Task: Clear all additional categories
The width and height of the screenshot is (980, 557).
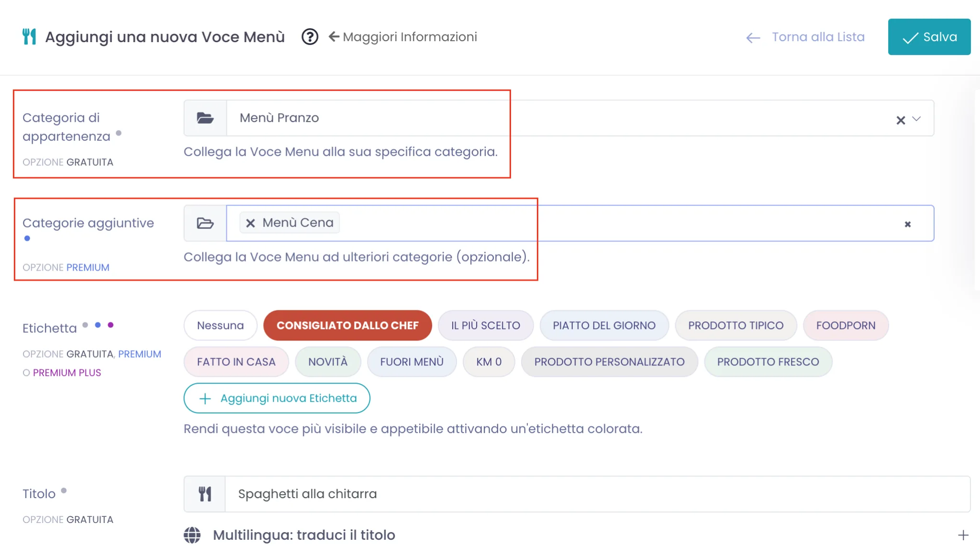Action: (x=908, y=224)
